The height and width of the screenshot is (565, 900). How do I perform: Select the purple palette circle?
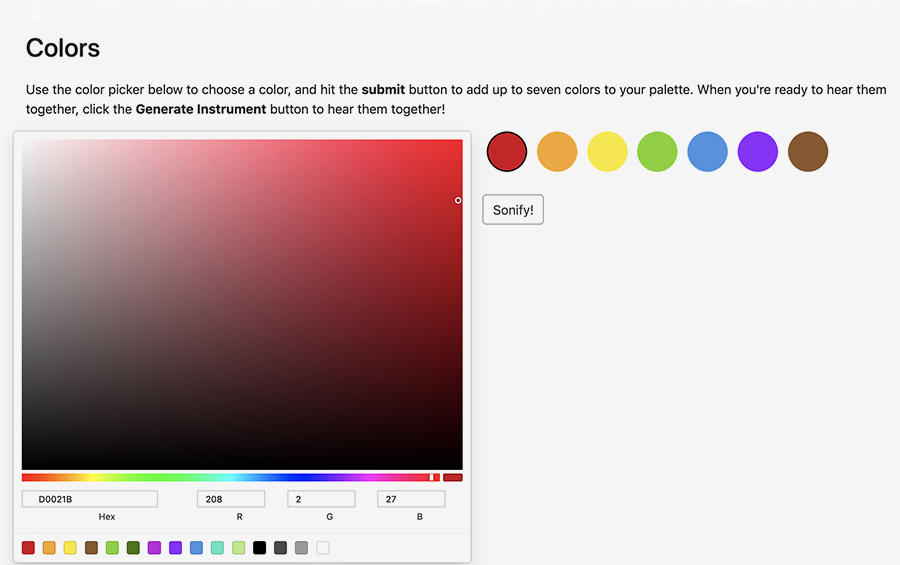[x=757, y=152]
